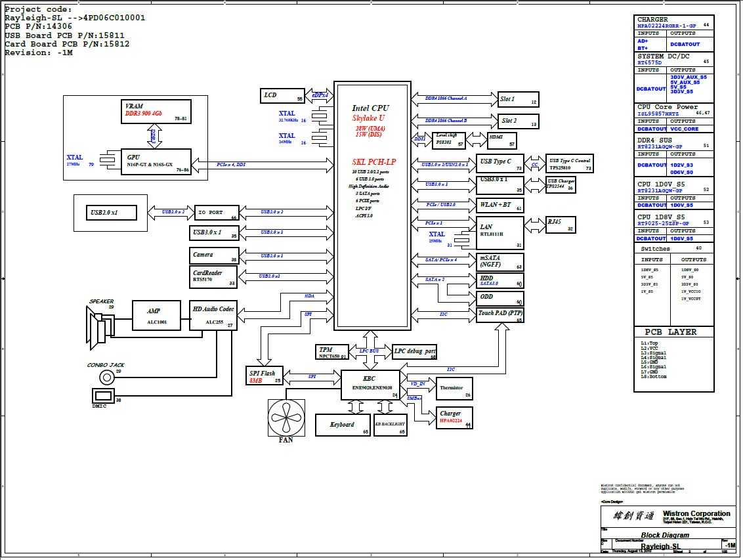Click the Thermistor block
The height and width of the screenshot is (560, 743).
tap(454, 389)
